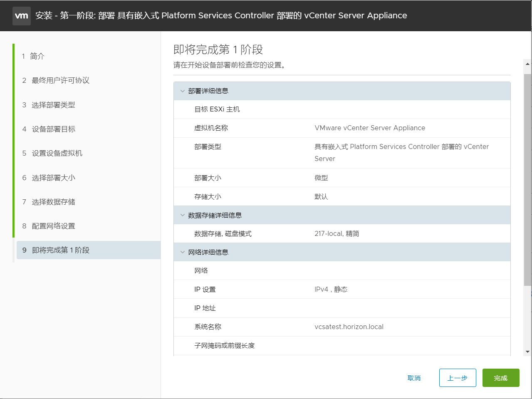Image resolution: width=532 pixels, height=399 pixels.
Task: Click the 217-local, 精简 value
Action: tap(337, 234)
